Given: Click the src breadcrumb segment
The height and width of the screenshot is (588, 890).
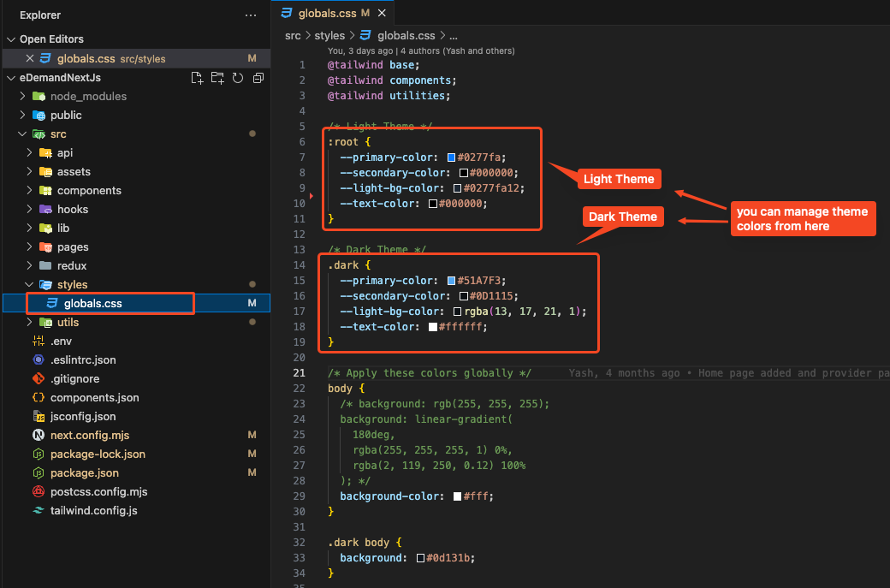Looking at the screenshot, I should coord(294,36).
